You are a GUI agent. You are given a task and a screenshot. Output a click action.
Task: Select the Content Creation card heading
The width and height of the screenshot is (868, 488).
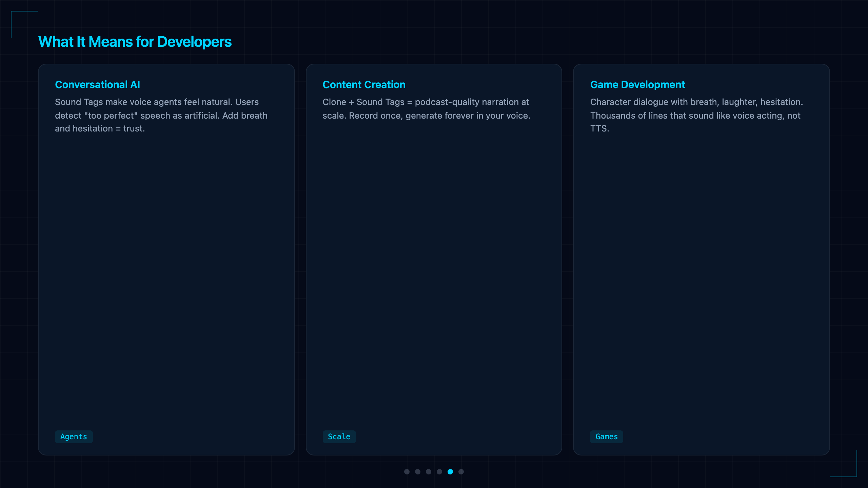click(x=364, y=84)
